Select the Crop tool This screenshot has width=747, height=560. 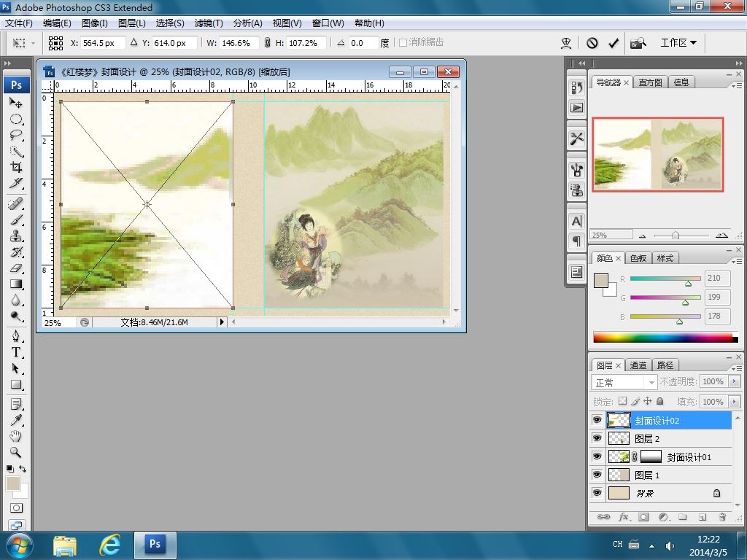point(16,167)
